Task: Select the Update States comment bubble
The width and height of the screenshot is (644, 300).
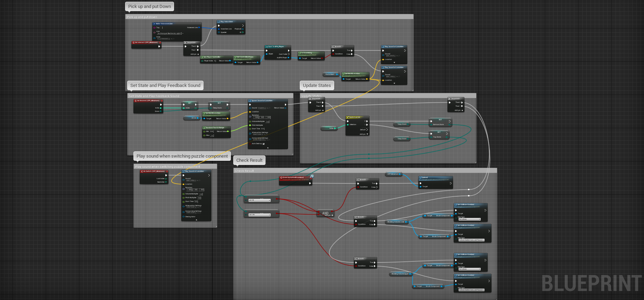Action: [x=316, y=86]
